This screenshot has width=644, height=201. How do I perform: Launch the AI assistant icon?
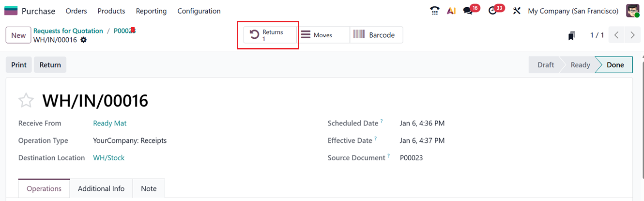[x=451, y=11]
